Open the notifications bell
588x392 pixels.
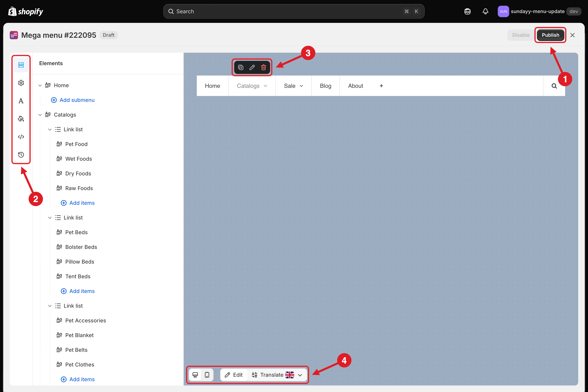coord(485,11)
